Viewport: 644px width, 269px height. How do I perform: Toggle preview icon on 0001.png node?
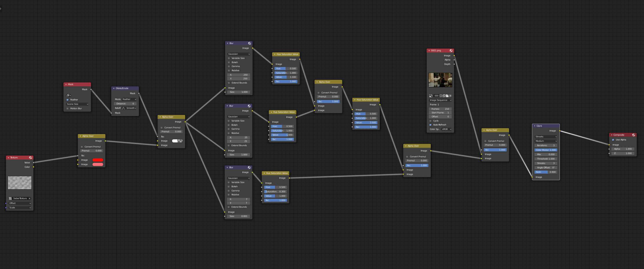(x=451, y=51)
